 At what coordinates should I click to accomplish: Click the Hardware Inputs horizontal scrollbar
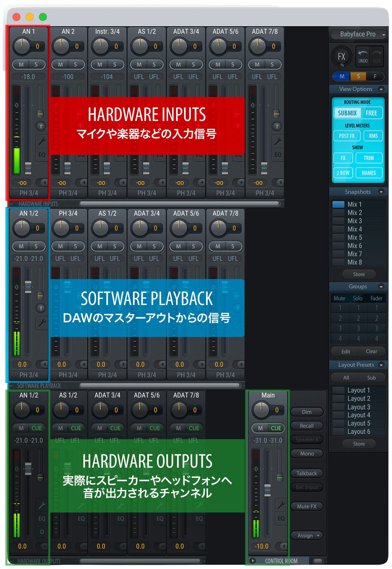(x=180, y=203)
